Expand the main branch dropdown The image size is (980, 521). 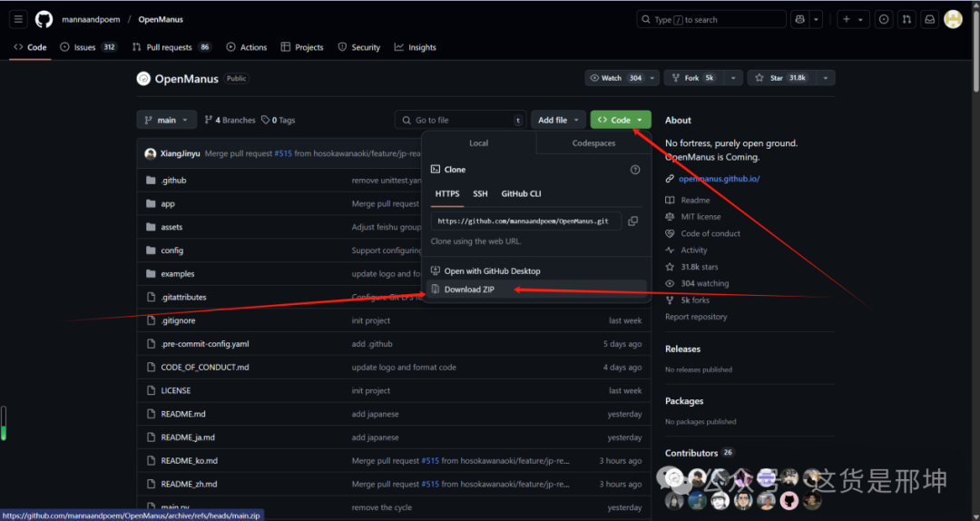coord(166,120)
